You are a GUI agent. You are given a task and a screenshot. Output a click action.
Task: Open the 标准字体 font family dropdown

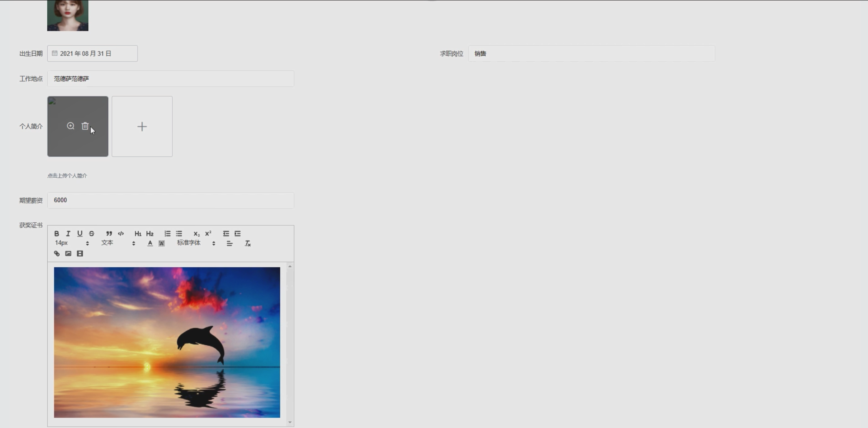pyautogui.click(x=196, y=243)
